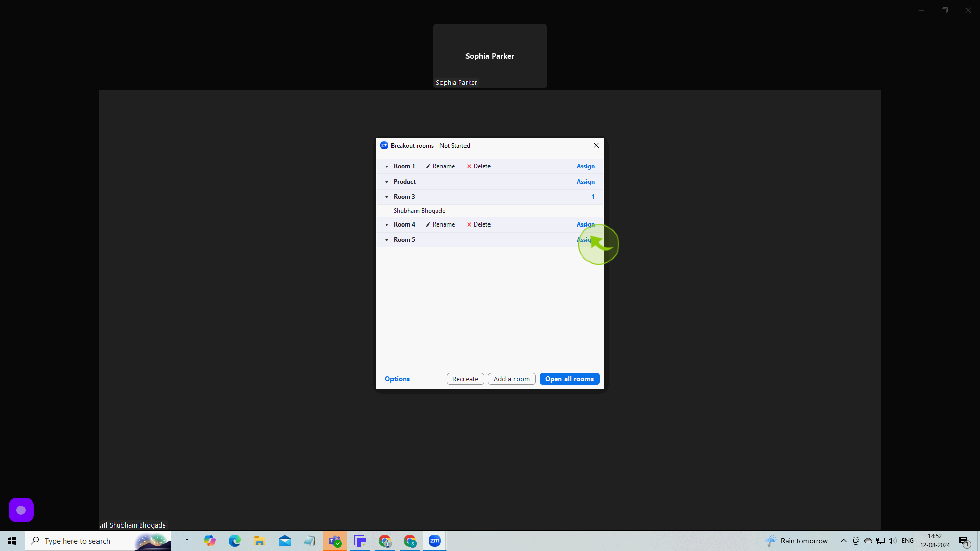The width and height of the screenshot is (980, 551).
Task: Expand Room 5 breakout room details
Action: (x=387, y=239)
